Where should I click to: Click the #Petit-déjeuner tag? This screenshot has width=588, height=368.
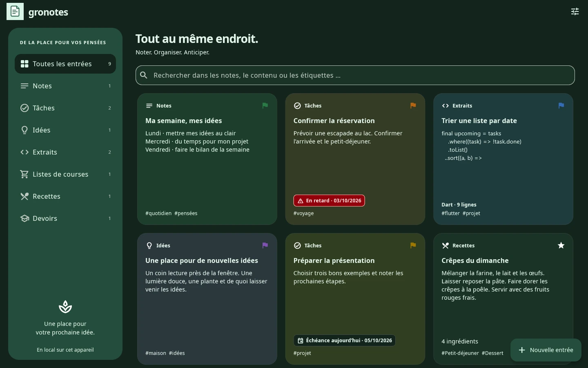460,353
